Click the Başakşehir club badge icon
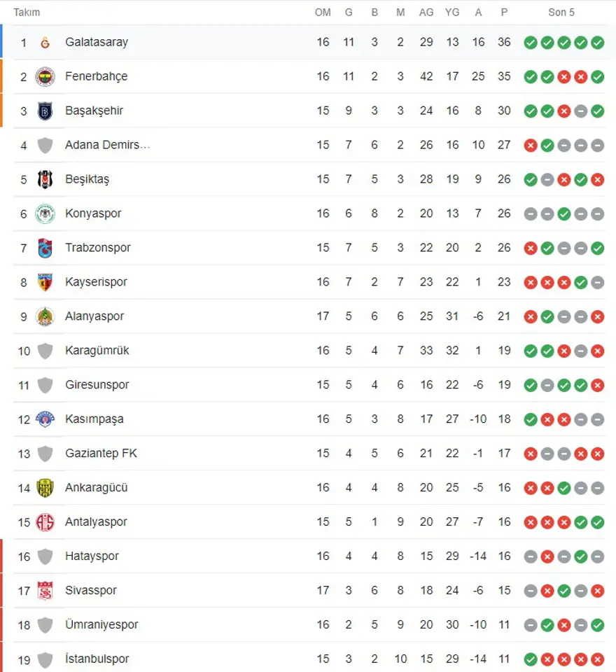Viewport: 616px width, 672px height. (45, 111)
